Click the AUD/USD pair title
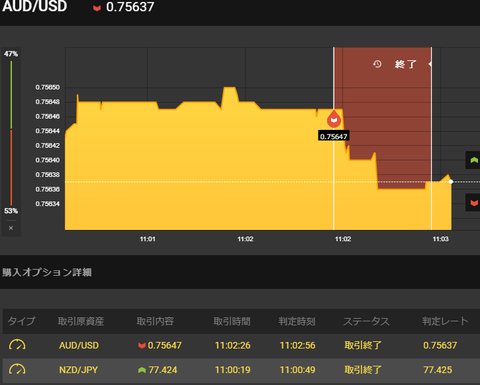Image resolution: width=480 pixels, height=385 pixels. click(35, 6)
